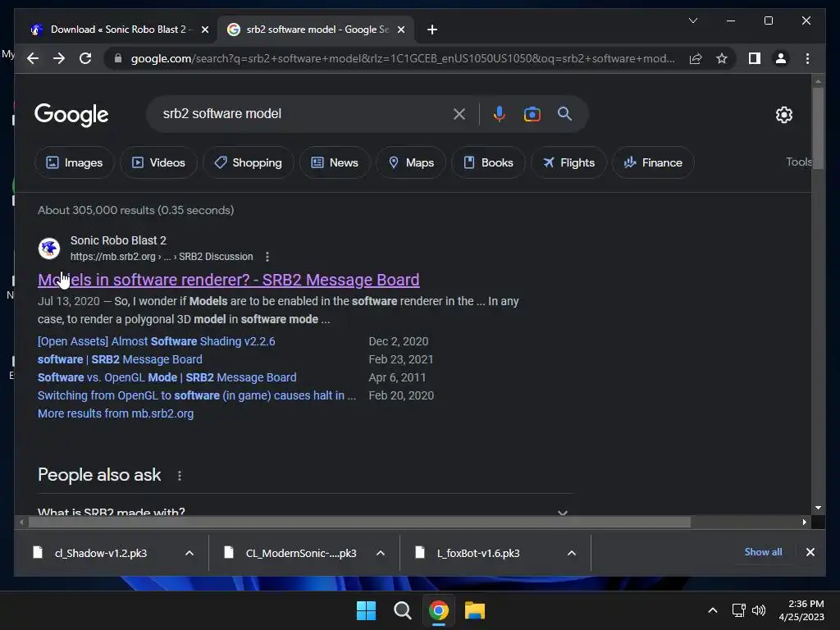Click the scroll-down arrow of vertical scrollbar
This screenshot has width=840, height=630.
pos(818,508)
